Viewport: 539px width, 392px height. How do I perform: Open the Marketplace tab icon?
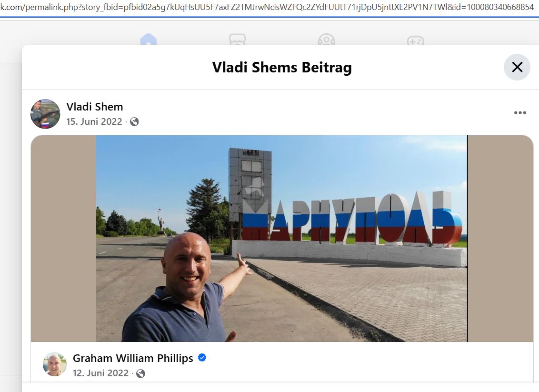[238, 39]
